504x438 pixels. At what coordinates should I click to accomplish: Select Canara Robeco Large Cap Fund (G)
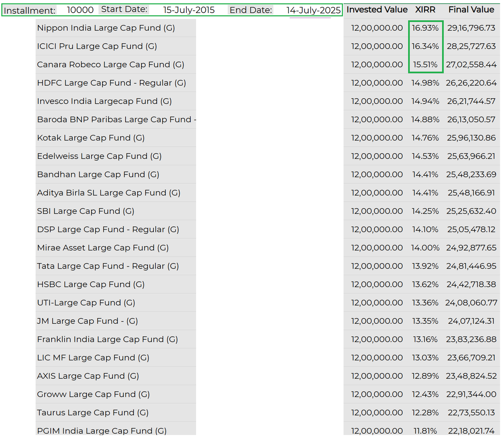110,64
